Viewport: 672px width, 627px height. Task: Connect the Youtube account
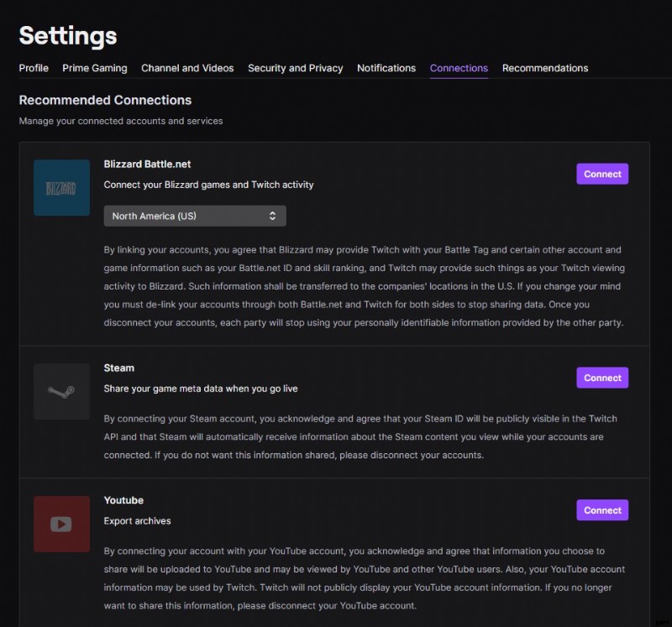click(602, 510)
